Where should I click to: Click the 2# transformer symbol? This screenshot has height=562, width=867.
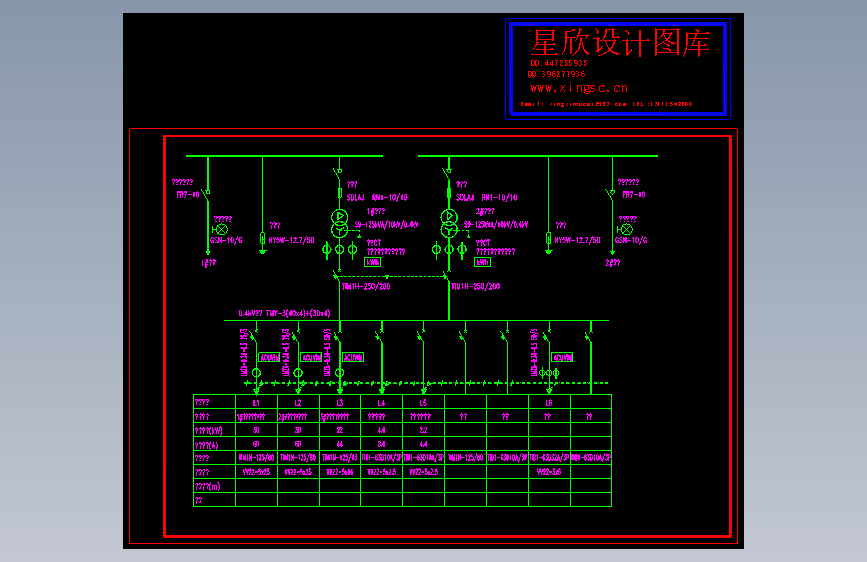coord(449,223)
